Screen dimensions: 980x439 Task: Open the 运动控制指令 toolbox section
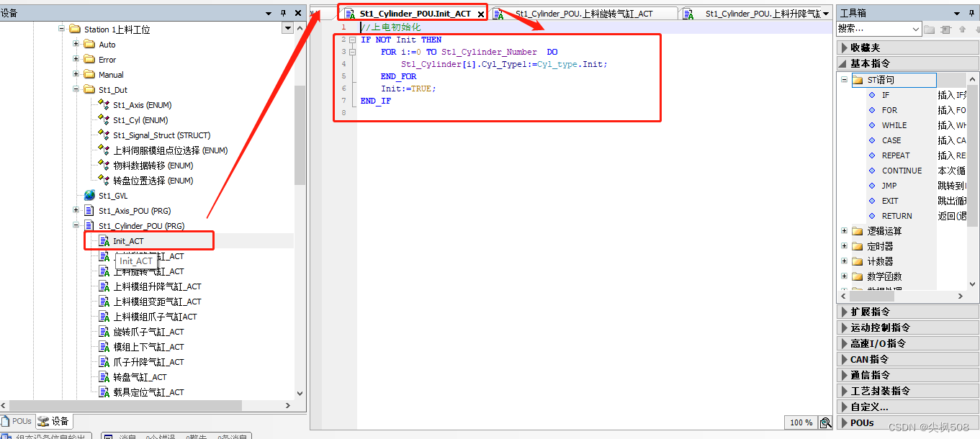point(908,327)
